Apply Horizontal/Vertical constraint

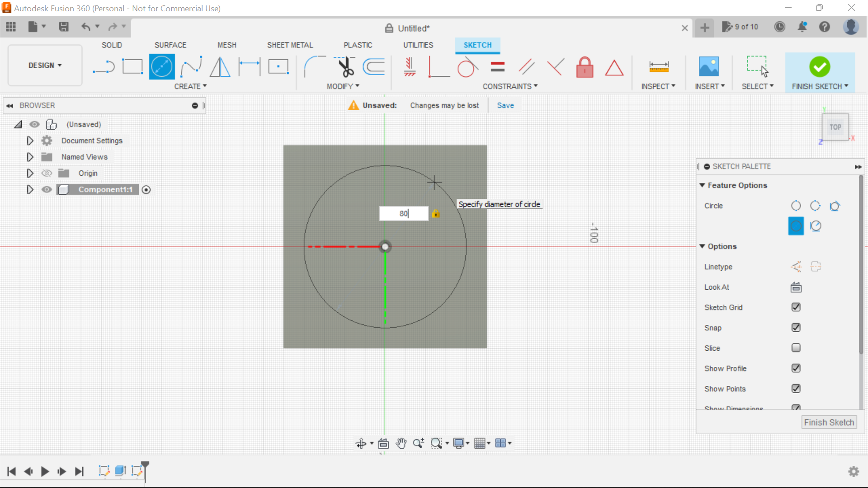410,67
